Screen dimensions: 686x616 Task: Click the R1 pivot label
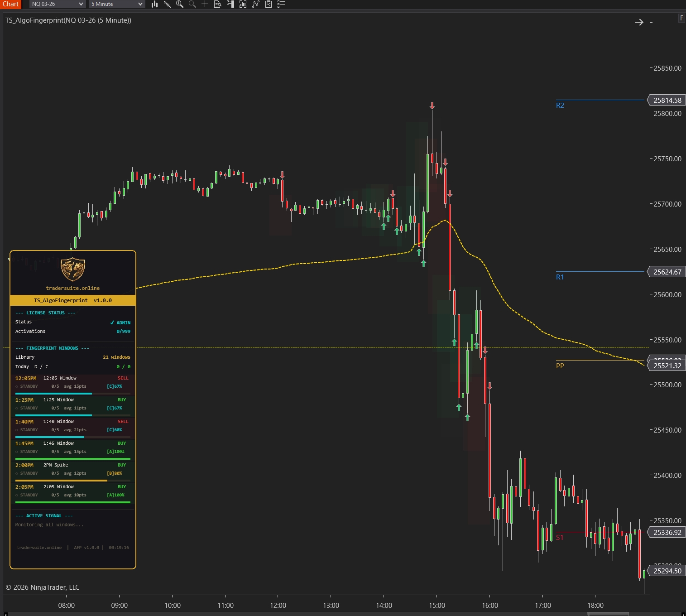point(560,277)
